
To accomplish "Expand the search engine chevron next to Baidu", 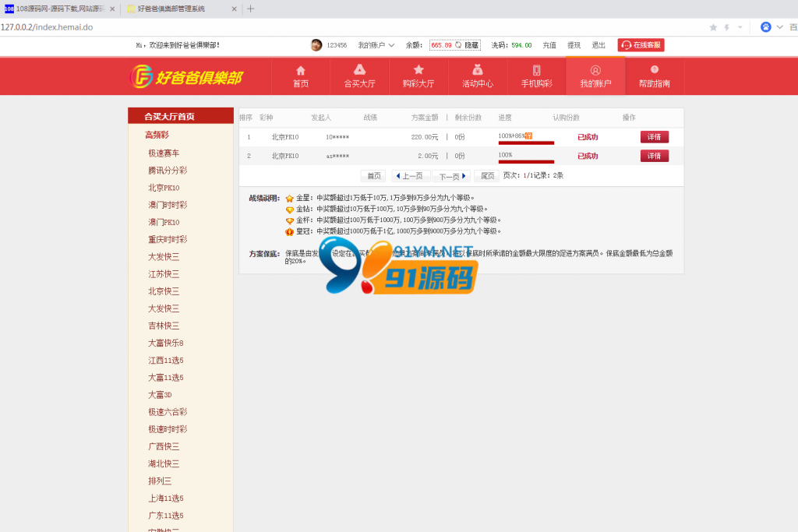I will [779, 27].
